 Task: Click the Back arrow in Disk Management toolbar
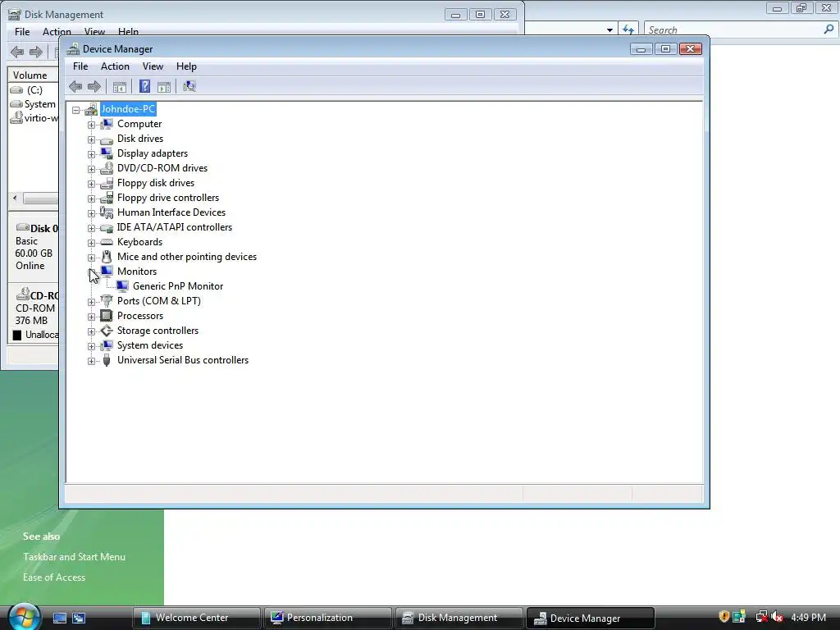pyautogui.click(x=17, y=52)
